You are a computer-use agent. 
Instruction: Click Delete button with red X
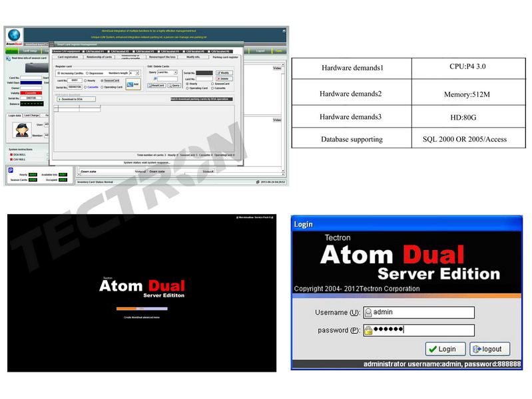point(224,78)
